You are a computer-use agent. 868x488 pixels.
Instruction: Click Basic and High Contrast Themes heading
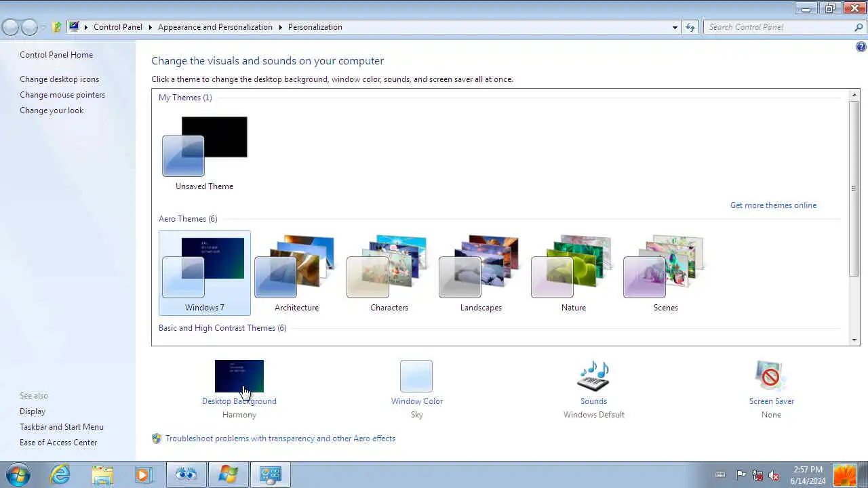pos(222,328)
